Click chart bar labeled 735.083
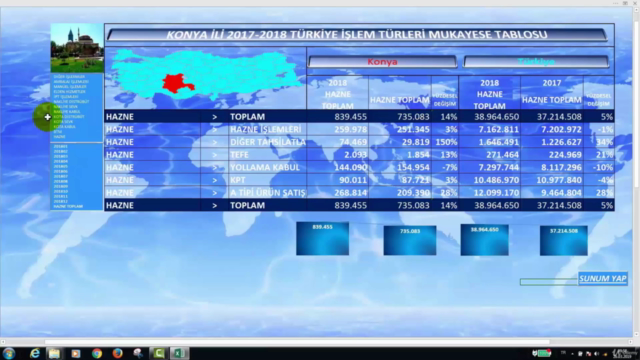The image size is (640, 360). (410, 240)
